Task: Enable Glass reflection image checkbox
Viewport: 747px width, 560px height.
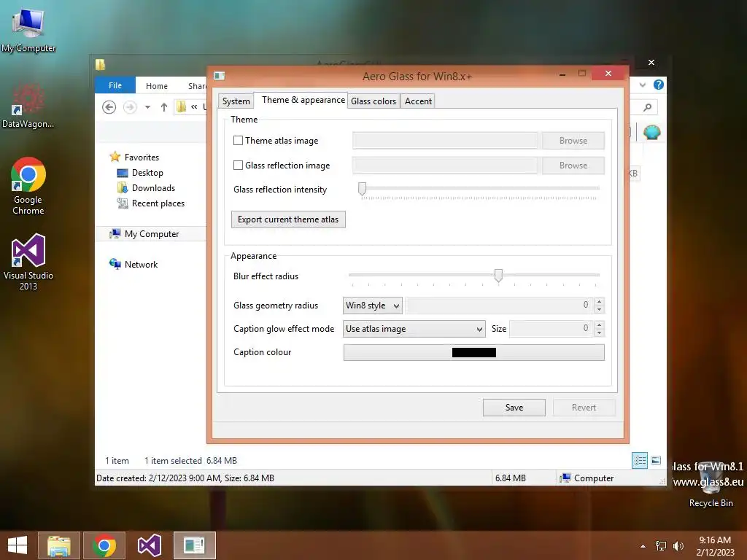Action: (239, 166)
